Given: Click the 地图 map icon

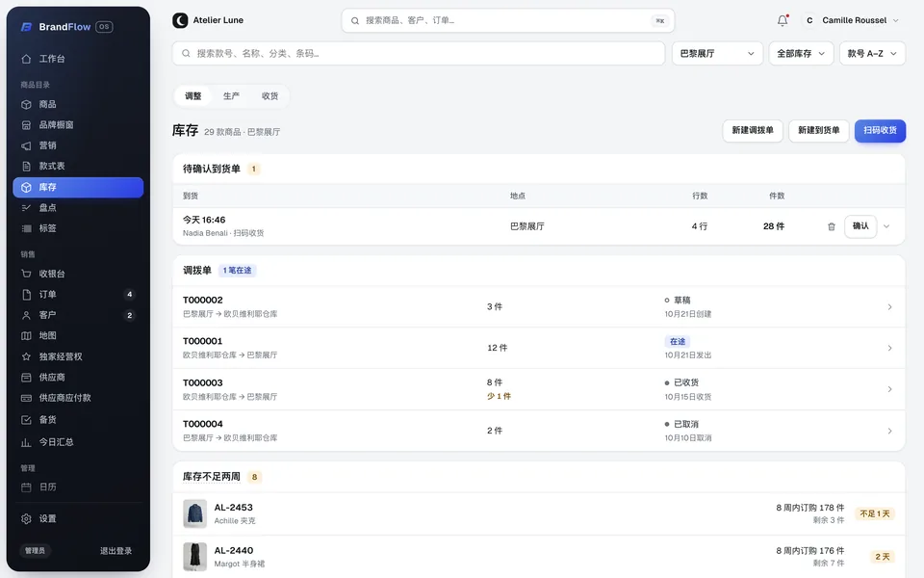Looking at the screenshot, I should click(26, 335).
